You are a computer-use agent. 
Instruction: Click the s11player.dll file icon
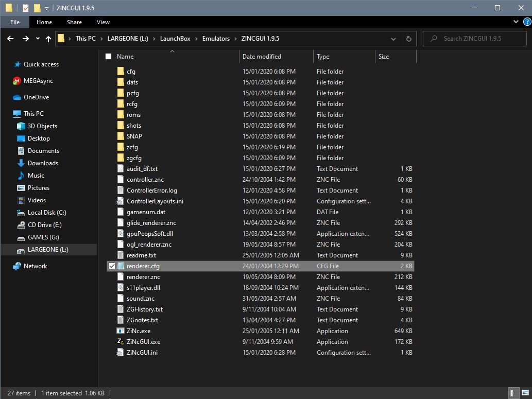tap(121, 288)
